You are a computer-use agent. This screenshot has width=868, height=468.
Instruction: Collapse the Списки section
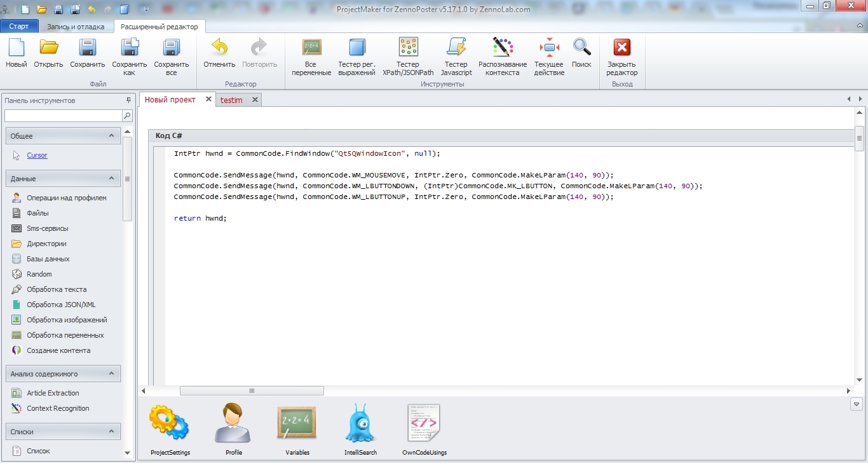point(111,431)
